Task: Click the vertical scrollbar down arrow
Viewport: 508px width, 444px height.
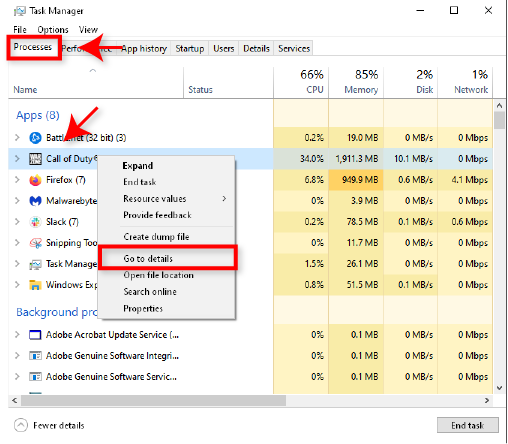Action: (499, 388)
